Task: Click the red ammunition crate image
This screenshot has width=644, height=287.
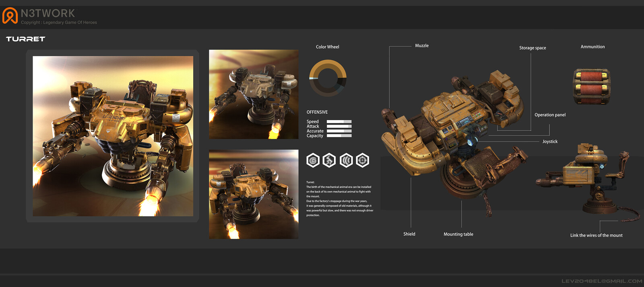Action: point(592,87)
